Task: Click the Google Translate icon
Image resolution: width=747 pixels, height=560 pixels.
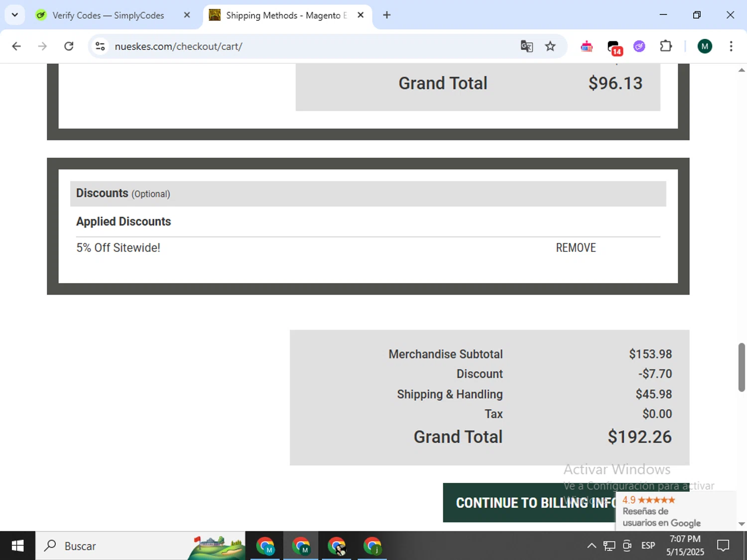Action: click(x=526, y=46)
